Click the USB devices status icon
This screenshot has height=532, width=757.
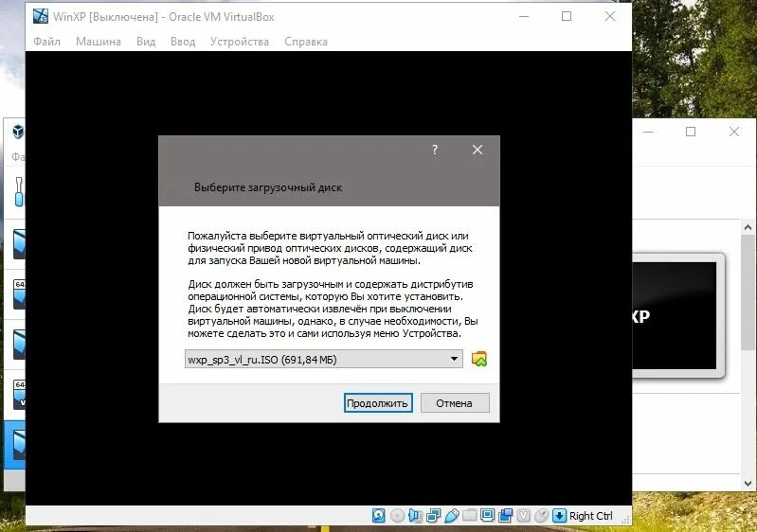click(451, 516)
